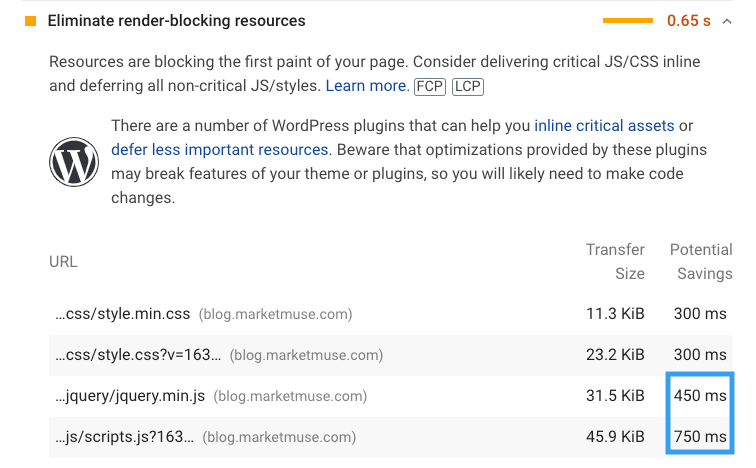Click the FCP metric badge
This screenshot has height=468, width=756.
click(x=430, y=86)
